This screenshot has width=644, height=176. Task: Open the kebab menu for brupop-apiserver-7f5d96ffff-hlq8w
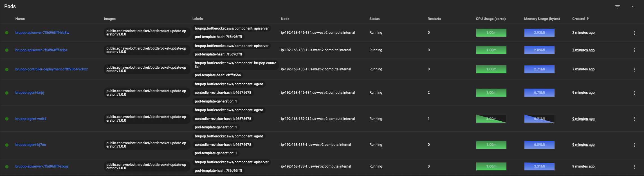click(635, 33)
